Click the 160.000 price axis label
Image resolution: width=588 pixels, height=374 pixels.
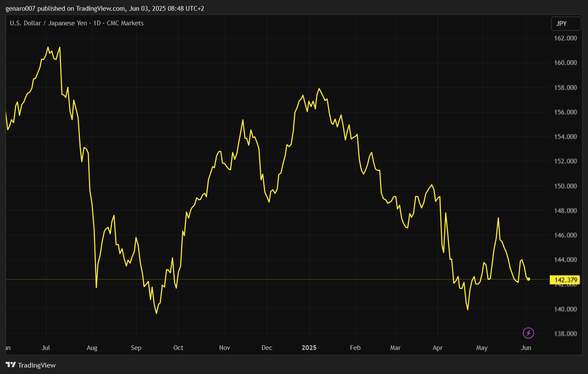pyautogui.click(x=566, y=63)
